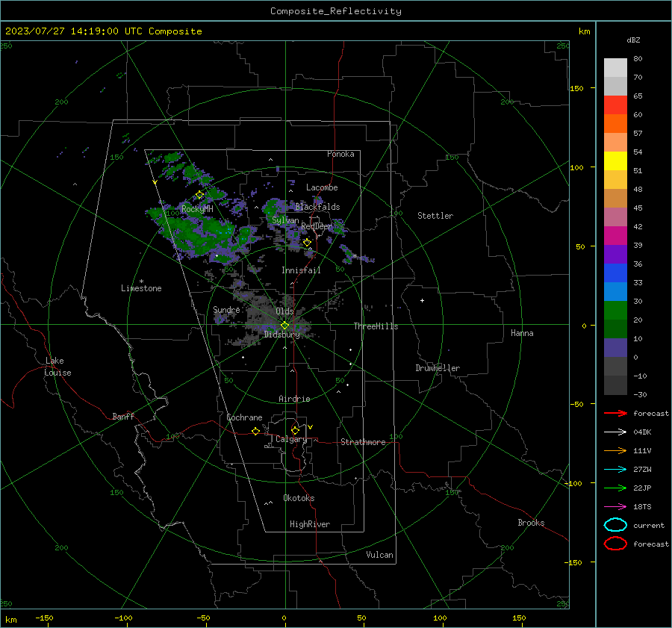Screen dimensions: 672x628
Task: Click the dBZ legend heading
Action: (633, 40)
